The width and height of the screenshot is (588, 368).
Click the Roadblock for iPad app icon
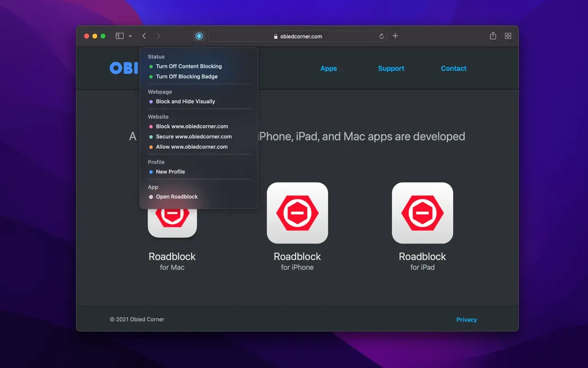[422, 213]
